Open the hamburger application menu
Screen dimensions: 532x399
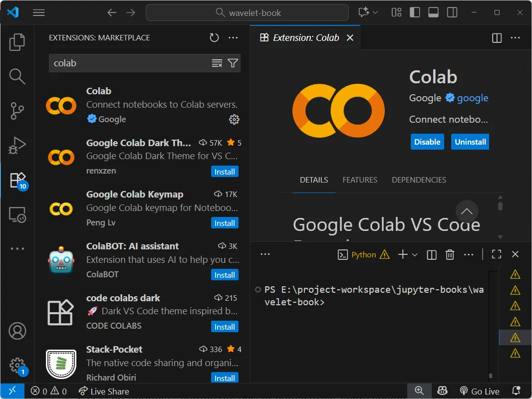pyautogui.click(x=39, y=13)
